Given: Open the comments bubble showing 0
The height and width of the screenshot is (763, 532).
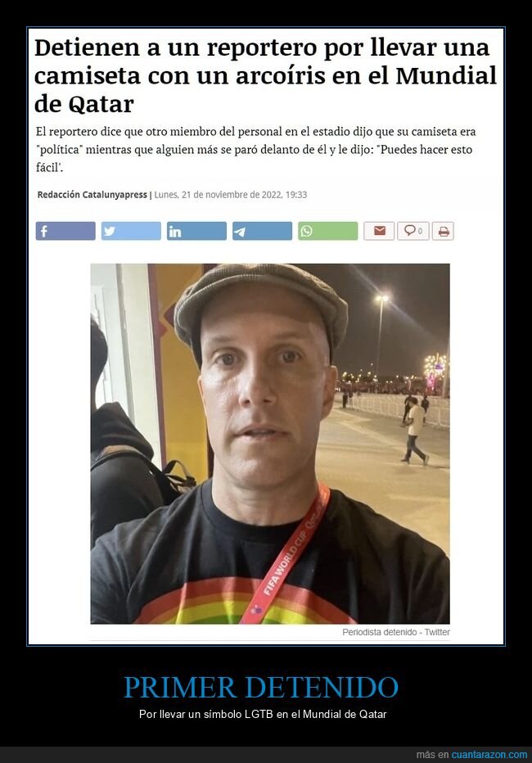Looking at the screenshot, I should 413,231.
